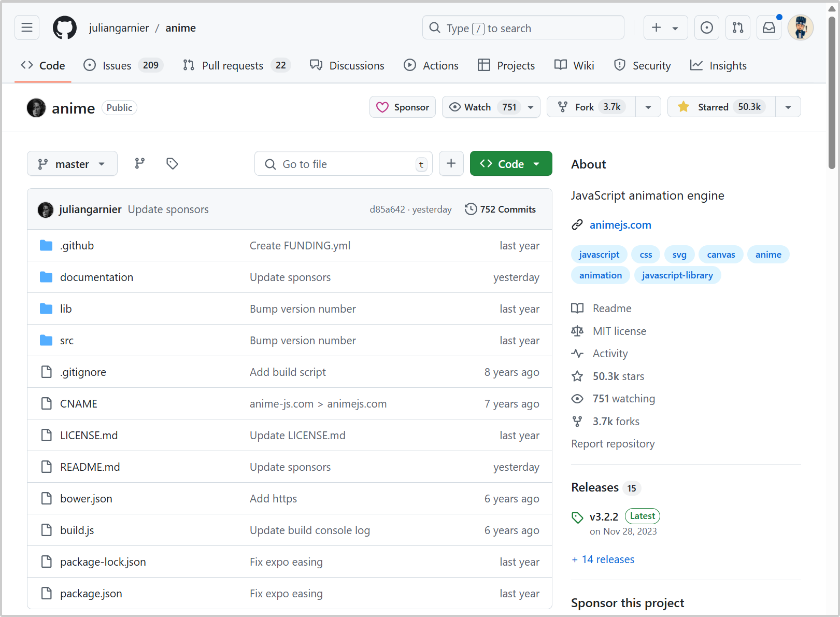Expand the star lists dropdown arrow
Viewport: 840px width, 617px height.
(788, 107)
